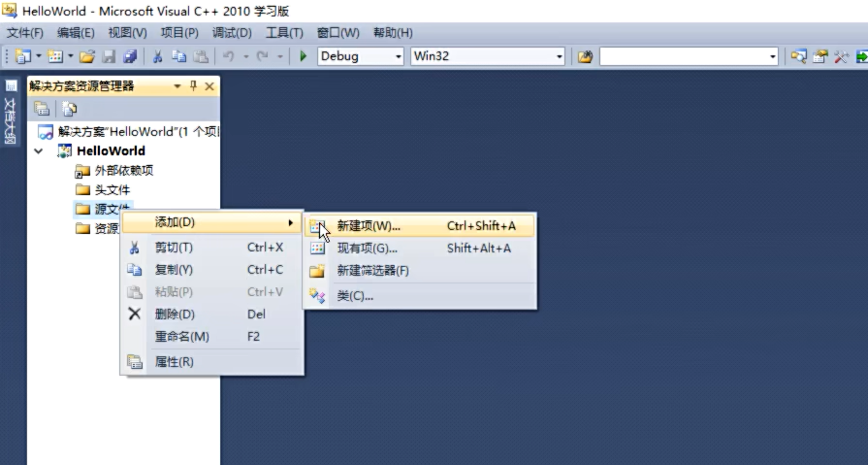Click the Open File folder icon
This screenshot has width=868, height=465.
87,56
